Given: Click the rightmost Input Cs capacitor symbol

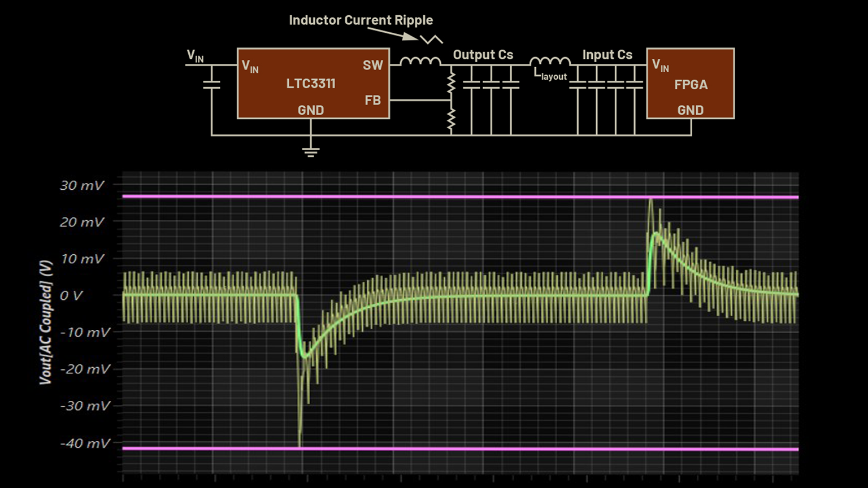Looking at the screenshot, I should pos(635,85).
